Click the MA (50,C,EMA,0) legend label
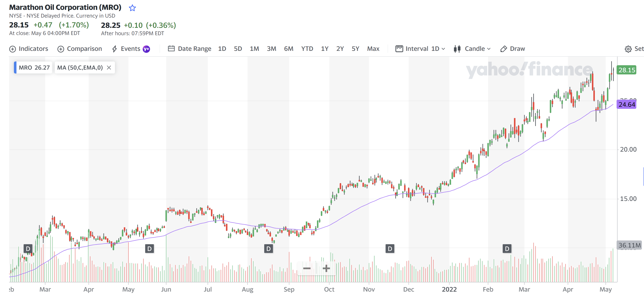 [x=80, y=68]
